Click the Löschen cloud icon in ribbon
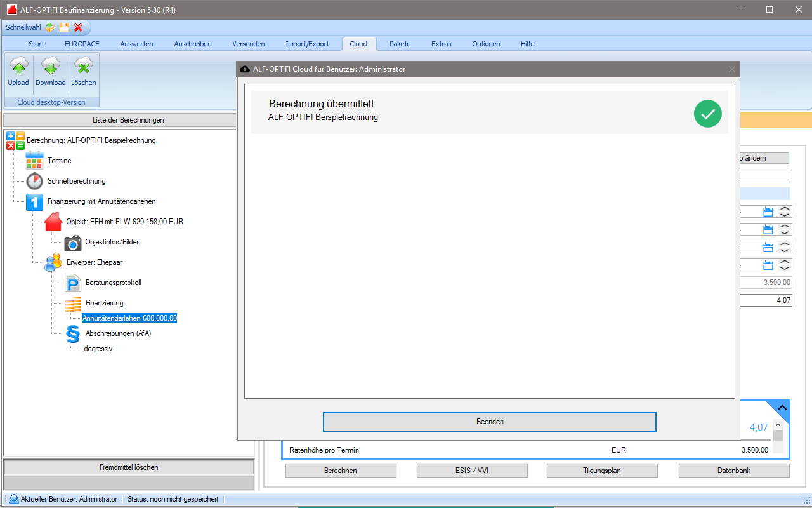 [83, 66]
